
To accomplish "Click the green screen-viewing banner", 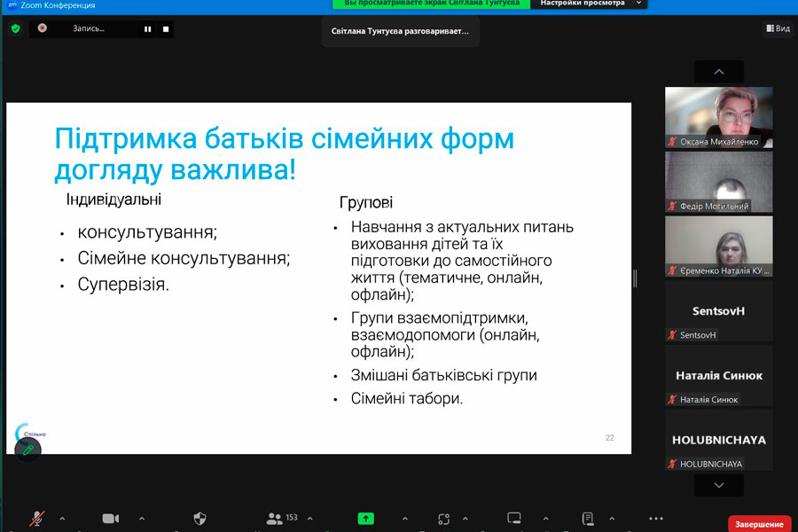I will click(432, 4).
